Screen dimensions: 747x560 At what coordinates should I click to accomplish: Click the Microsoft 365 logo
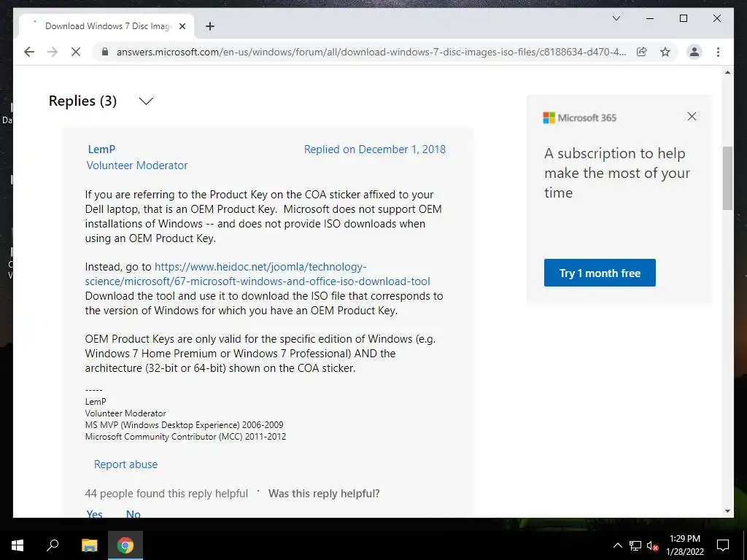point(580,117)
